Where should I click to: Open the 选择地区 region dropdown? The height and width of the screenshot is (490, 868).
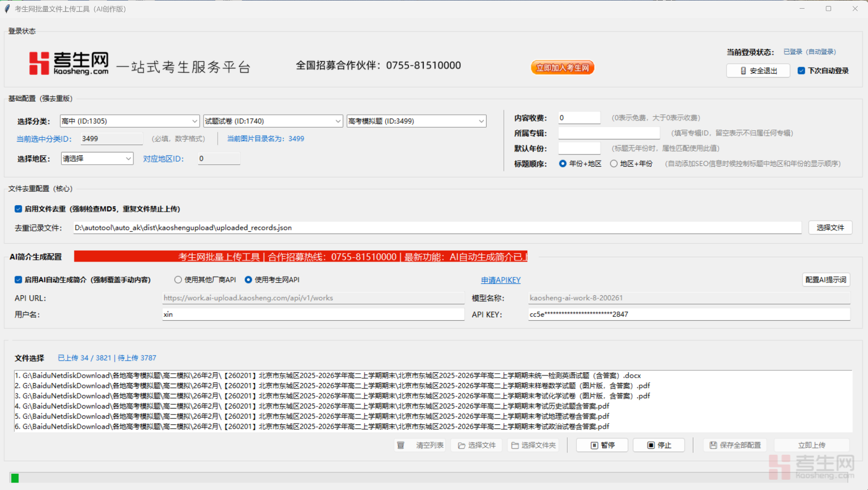coord(97,158)
